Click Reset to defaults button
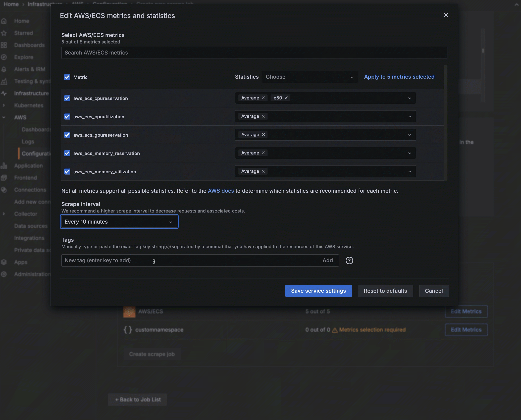The width and height of the screenshot is (521, 420). [x=385, y=291]
